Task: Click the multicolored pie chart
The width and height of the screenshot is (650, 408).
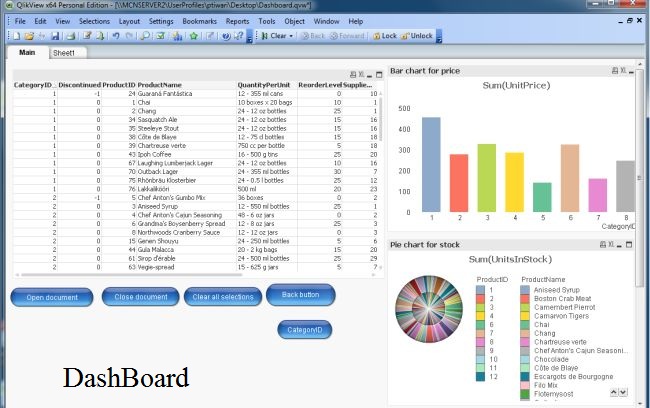Action: [429, 309]
